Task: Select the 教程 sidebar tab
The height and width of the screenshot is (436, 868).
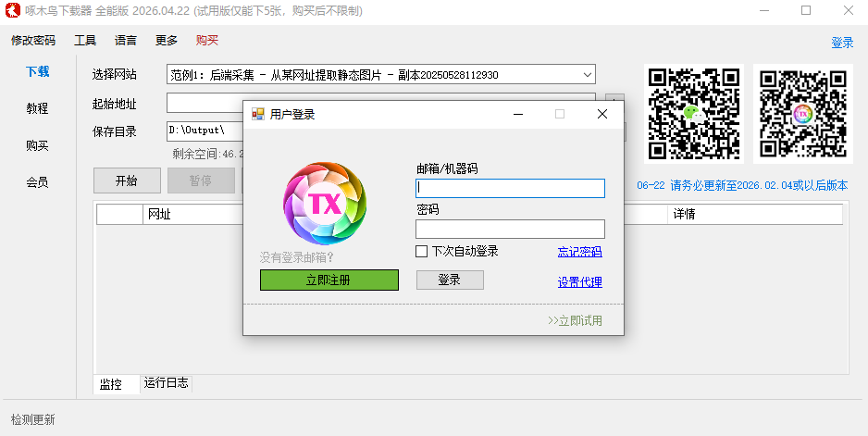Action: [x=38, y=108]
